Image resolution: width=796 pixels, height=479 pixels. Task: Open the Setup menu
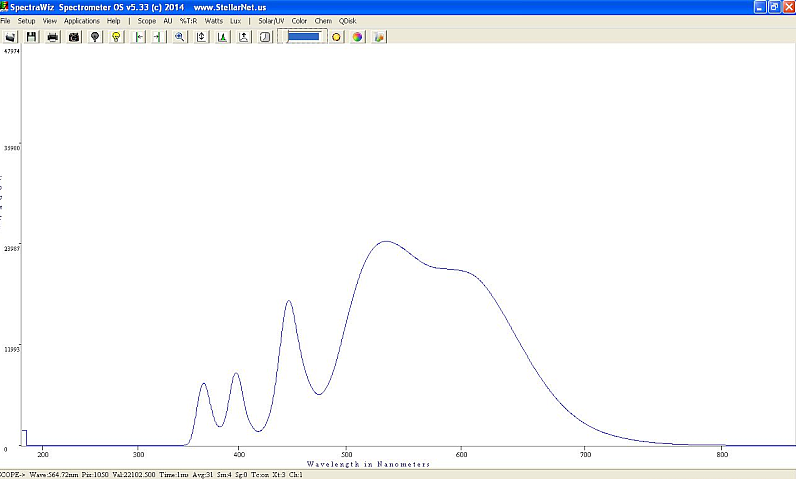[x=26, y=21]
